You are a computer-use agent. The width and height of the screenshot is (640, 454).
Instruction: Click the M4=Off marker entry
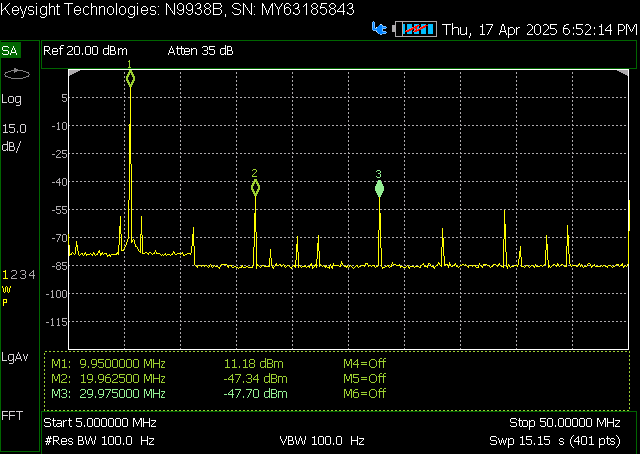[364, 363]
